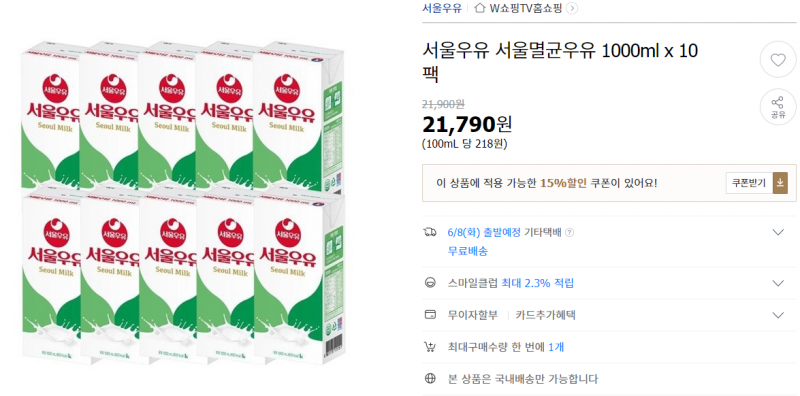Expand the 스마일클럽 적립 details chevron
800x396 pixels.
coord(778,283)
